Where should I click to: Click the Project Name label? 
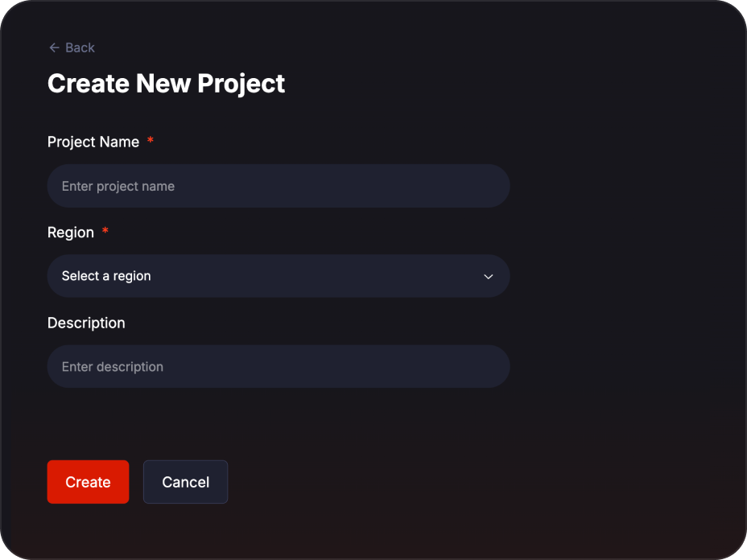click(x=93, y=142)
